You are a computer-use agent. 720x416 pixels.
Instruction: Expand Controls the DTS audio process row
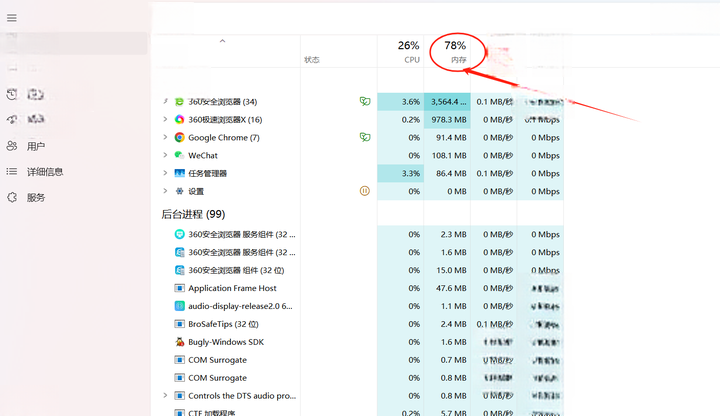tap(165, 395)
